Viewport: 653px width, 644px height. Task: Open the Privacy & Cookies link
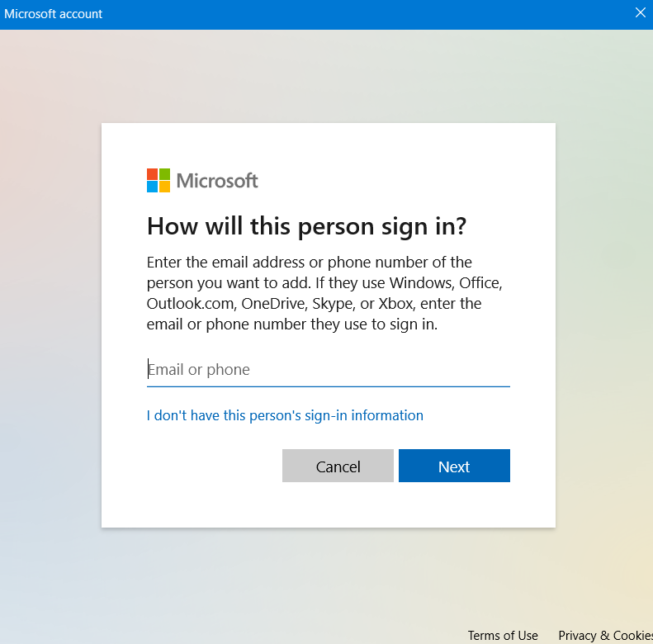605,635
